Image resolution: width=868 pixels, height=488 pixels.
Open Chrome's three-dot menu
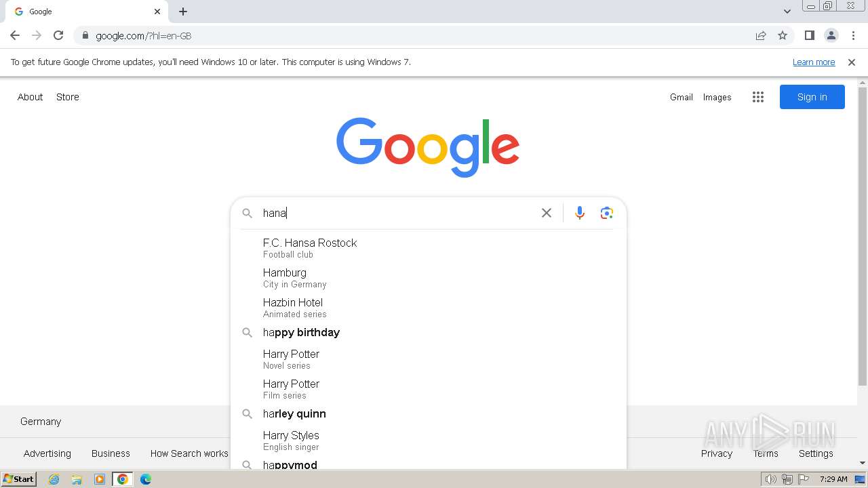(853, 35)
